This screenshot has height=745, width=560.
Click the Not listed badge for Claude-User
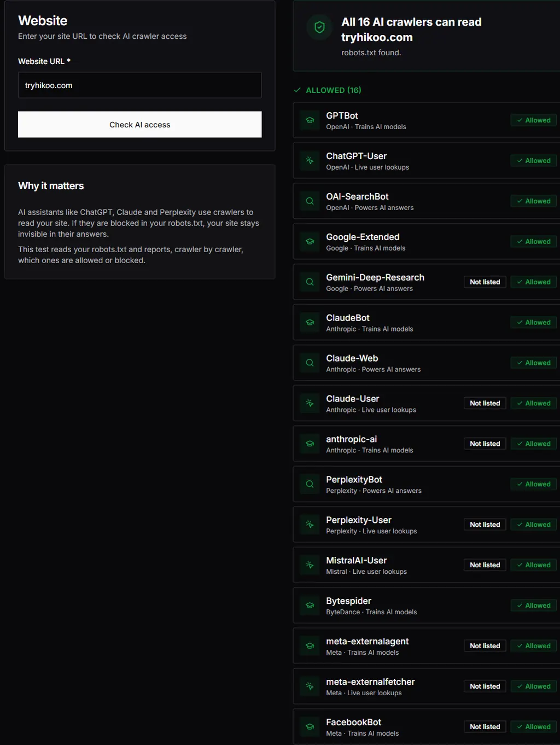(485, 404)
